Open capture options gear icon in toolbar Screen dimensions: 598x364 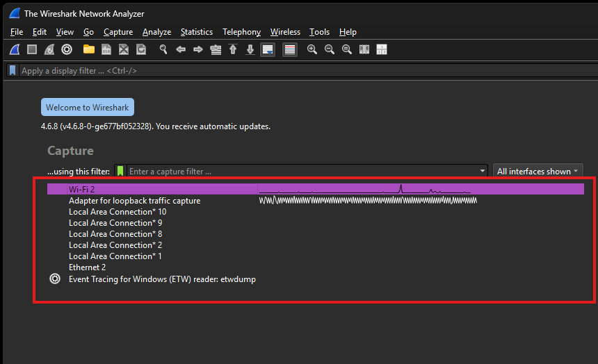coord(67,49)
